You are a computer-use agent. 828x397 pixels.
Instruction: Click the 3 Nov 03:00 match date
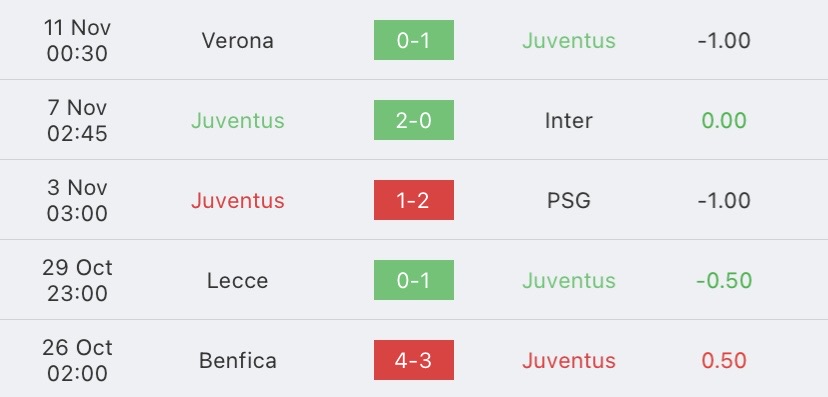point(77,200)
